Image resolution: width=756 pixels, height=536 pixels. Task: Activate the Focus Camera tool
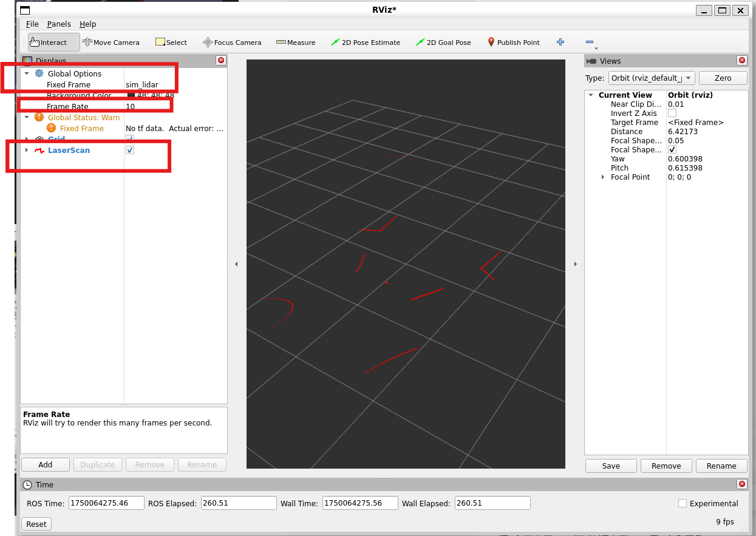[x=232, y=42]
